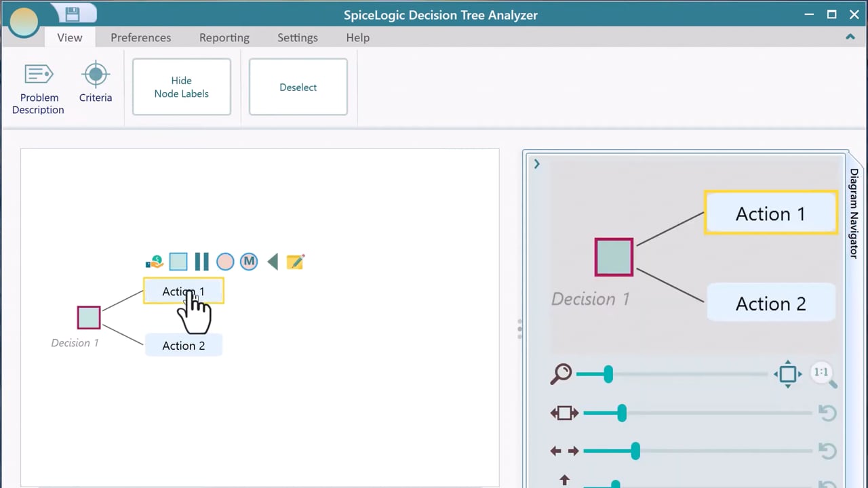
Task: Add a payoff with the money-hand icon
Action: (155, 262)
